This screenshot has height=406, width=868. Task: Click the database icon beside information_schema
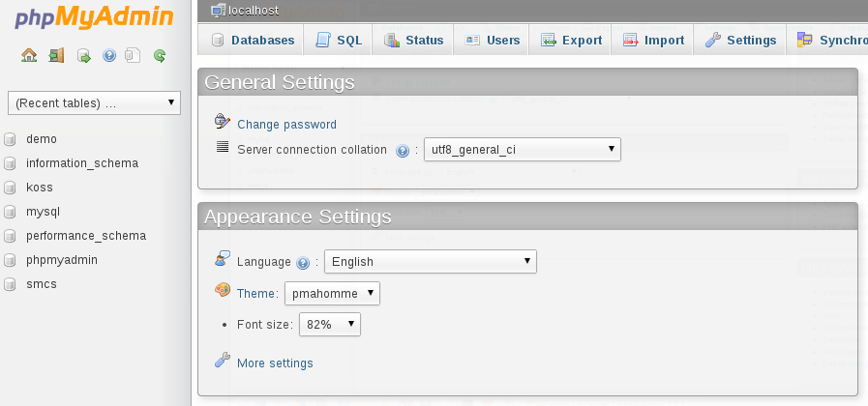point(10,163)
